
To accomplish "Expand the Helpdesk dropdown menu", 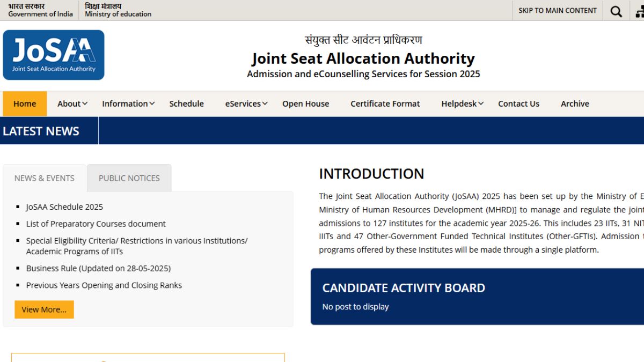I will (x=463, y=104).
